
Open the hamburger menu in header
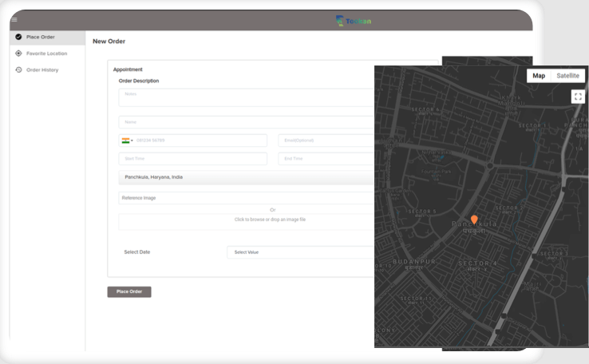click(14, 19)
